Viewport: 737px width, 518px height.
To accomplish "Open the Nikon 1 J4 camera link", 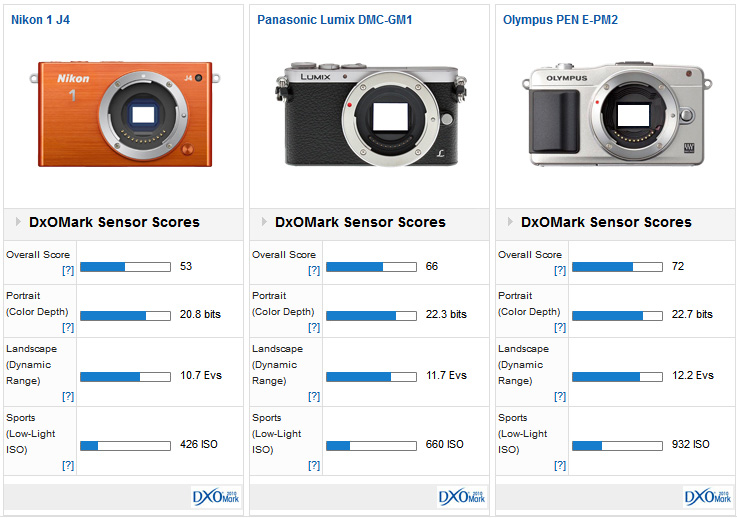I will click(x=40, y=20).
